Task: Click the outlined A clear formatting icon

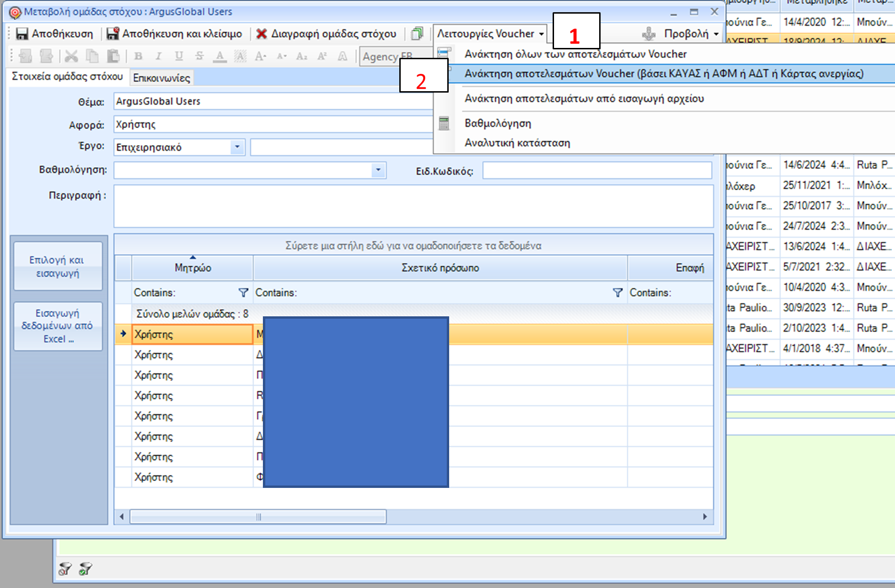Action: (x=343, y=56)
